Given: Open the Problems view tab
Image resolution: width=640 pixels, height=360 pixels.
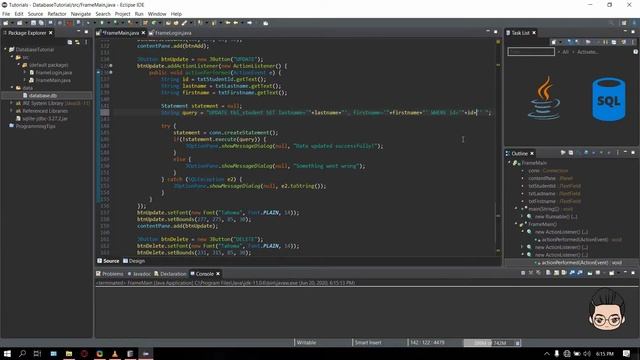Looking at the screenshot, I should click(110, 274).
